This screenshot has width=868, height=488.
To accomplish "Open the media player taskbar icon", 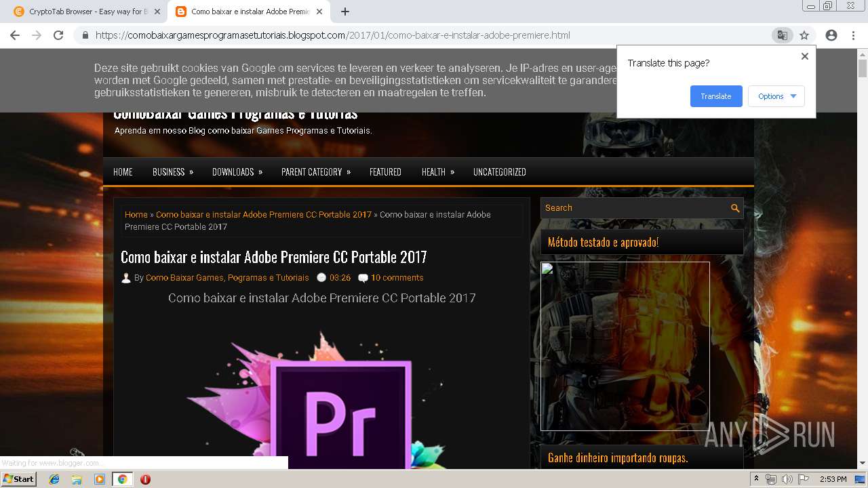I will (x=100, y=479).
